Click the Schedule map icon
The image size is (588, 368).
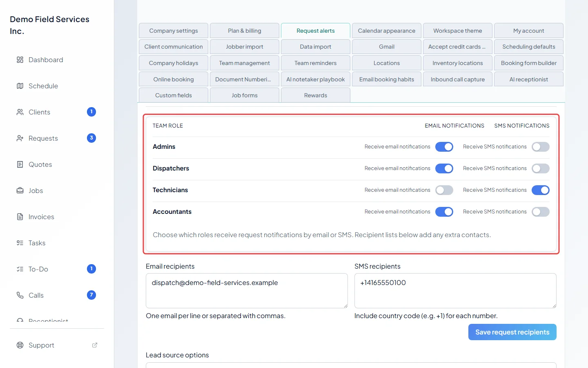coord(20,86)
